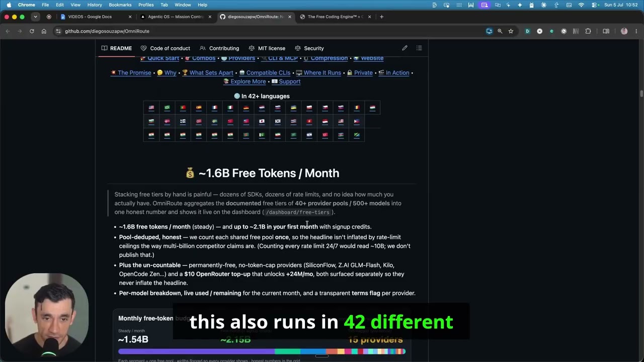Image resolution: width=644 pixels, height=362 pixels.
Task: Switch to Agentic OS Mission Control tab
Action: [176, 17]
